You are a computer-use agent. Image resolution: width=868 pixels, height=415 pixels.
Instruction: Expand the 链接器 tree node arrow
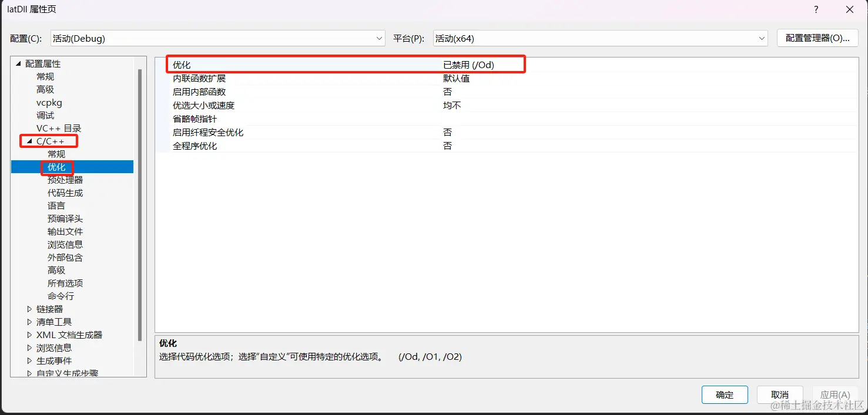pos(29,309)
